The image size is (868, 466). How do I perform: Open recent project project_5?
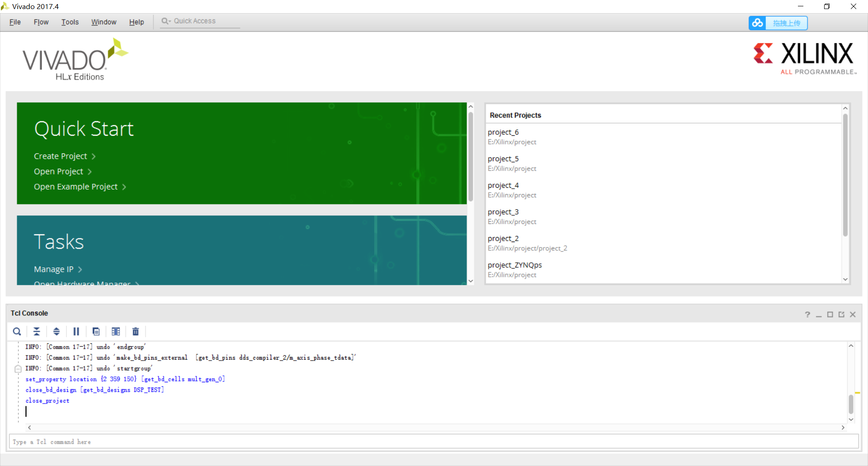click(x=503, y=159)
